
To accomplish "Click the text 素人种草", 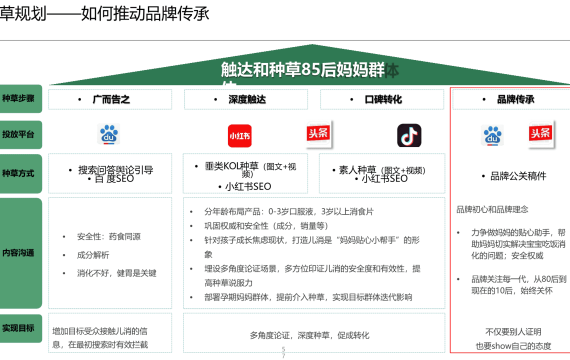I will (357, 170).
